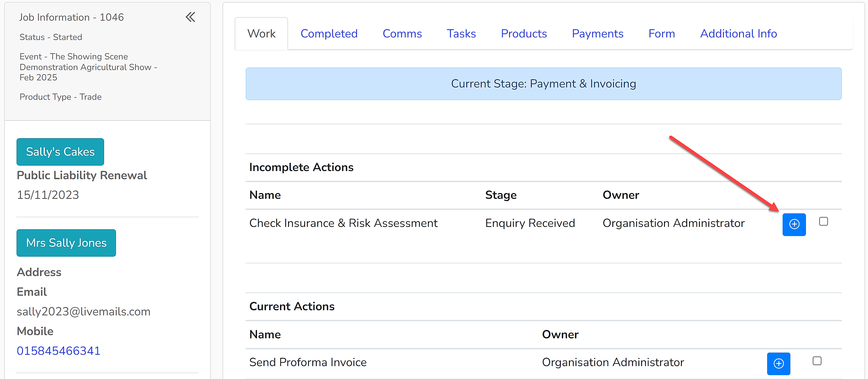Click plus icon for Send Proforma Invoice
The height and width of the screenshot is (379, 868).
tap(778, 364)
